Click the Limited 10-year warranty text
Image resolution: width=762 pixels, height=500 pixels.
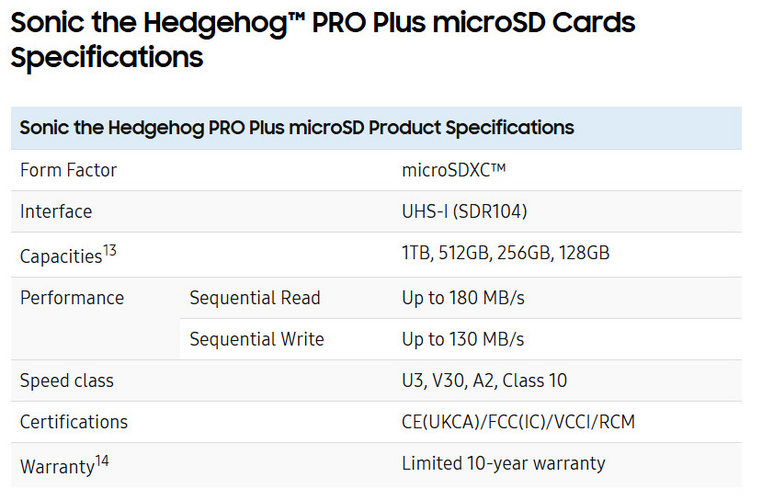pyautogui.click(x=503, y=464)
